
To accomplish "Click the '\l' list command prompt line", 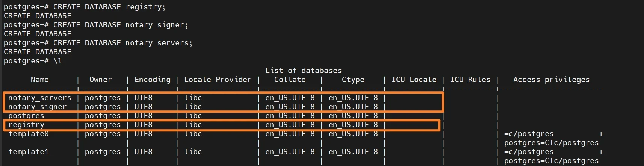I will (33, 61).
